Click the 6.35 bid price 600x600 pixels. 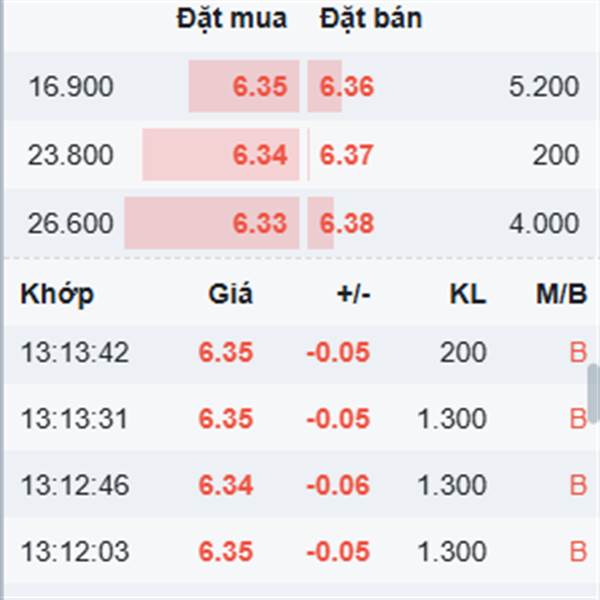[260, 86]
